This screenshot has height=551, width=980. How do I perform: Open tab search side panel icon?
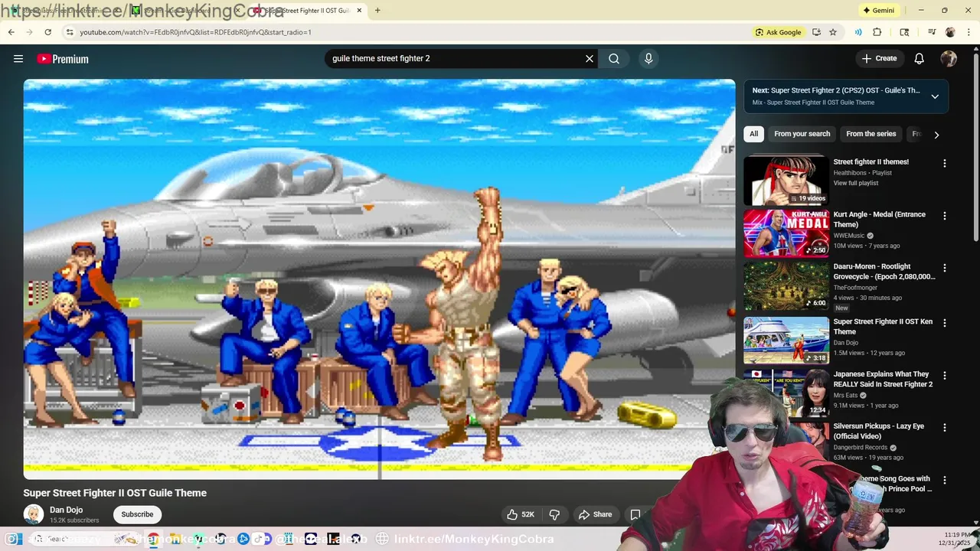click(x=904, y=32)
